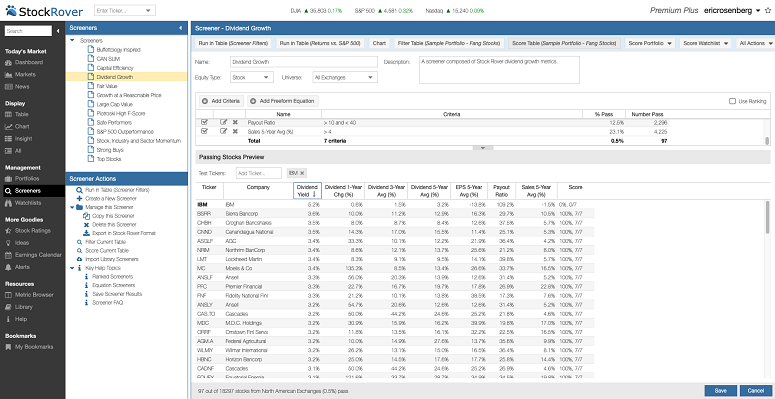Open the Dashboard sidebar icon

(8, 62)
